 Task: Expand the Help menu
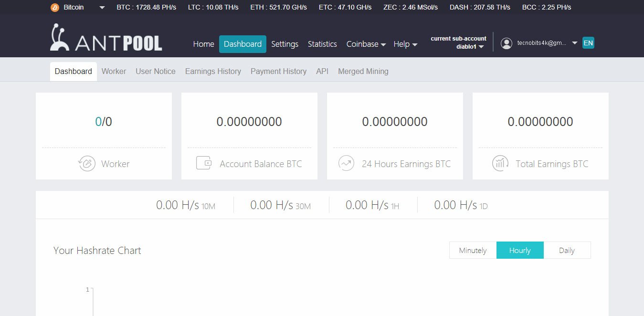[405, 44]
